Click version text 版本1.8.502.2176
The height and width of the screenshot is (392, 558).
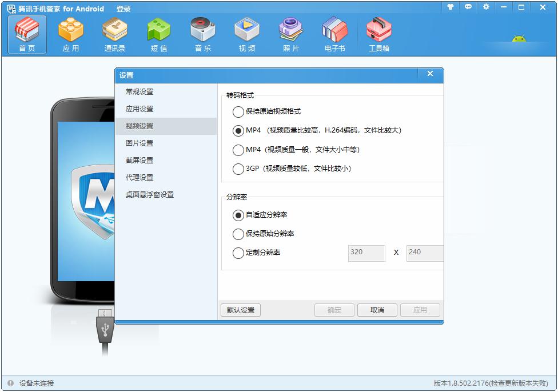pyautogui.click(x=461, y=383)
